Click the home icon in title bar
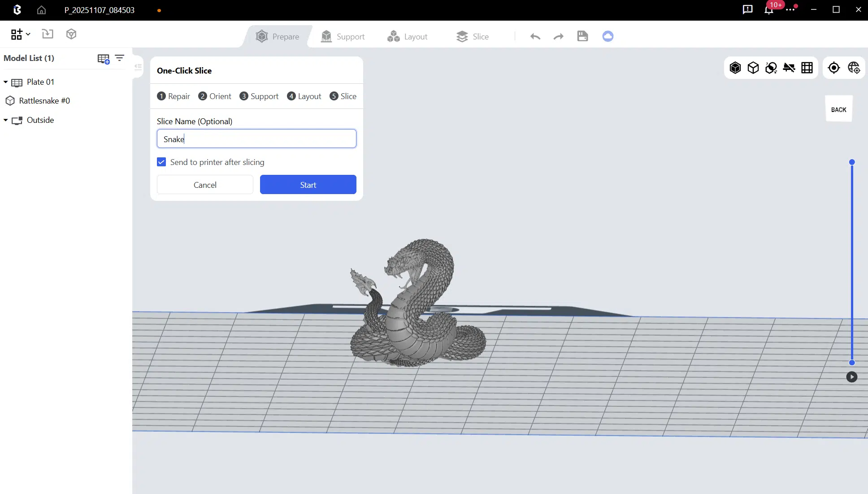This screenshot has height=494, width=868. 41,10
